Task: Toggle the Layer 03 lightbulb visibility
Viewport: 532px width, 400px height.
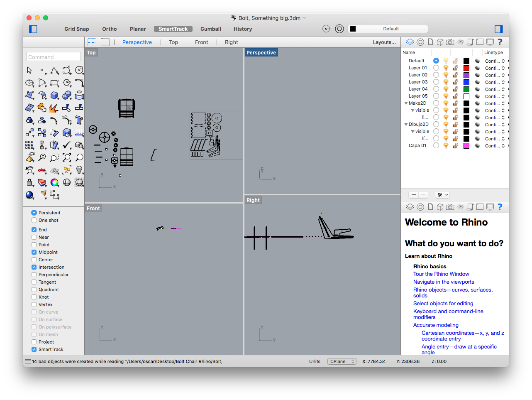Action: [x=446, y=82]
